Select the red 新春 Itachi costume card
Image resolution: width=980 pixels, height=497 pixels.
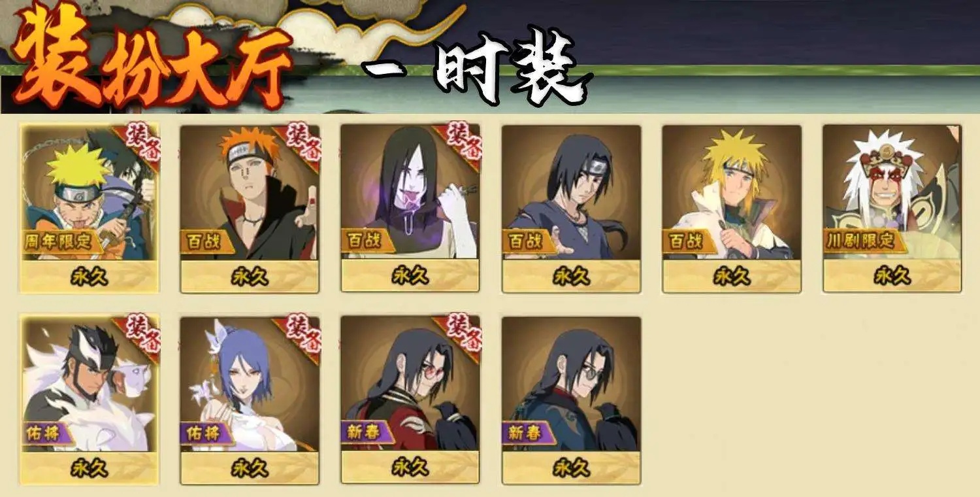[410, 400]
